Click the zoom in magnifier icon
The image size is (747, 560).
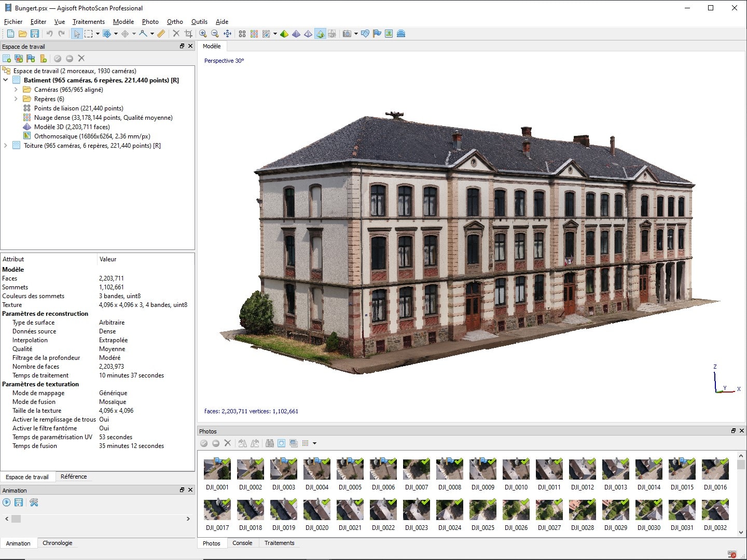(204, 34)
